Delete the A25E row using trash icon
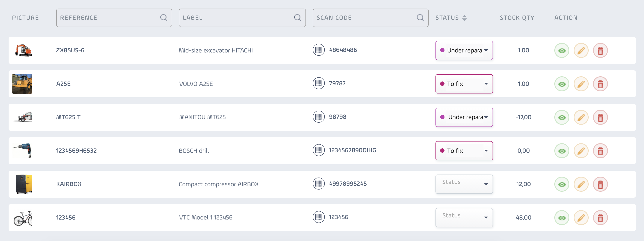The image size is (644, 241). 600,84
